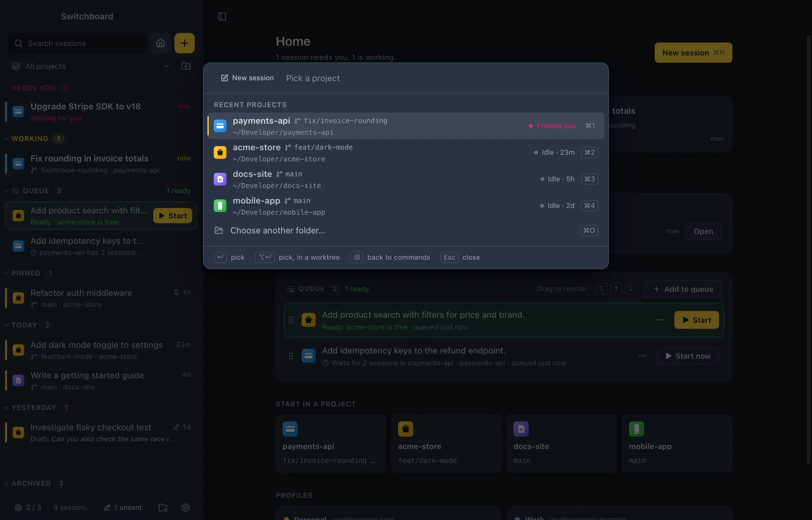812x520 pixels.
Task: Click Add to queue button
Action: click(683, 289)
